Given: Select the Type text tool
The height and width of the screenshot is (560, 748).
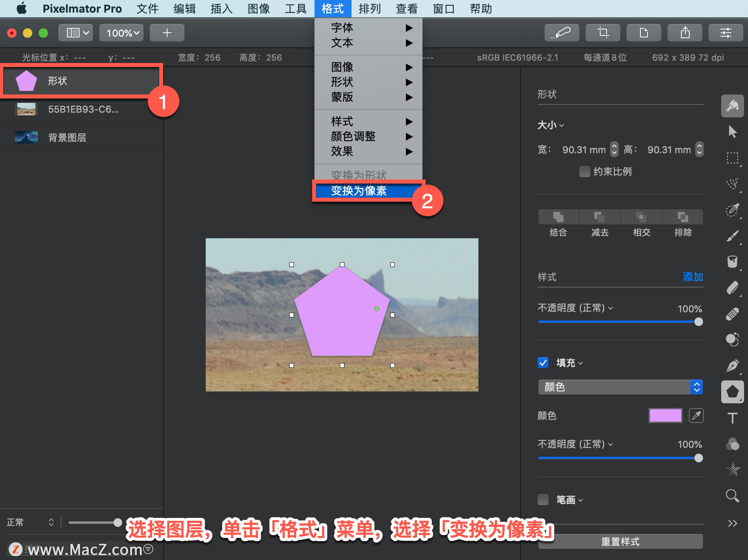Looking at the screenshot, I should point(732,418).
